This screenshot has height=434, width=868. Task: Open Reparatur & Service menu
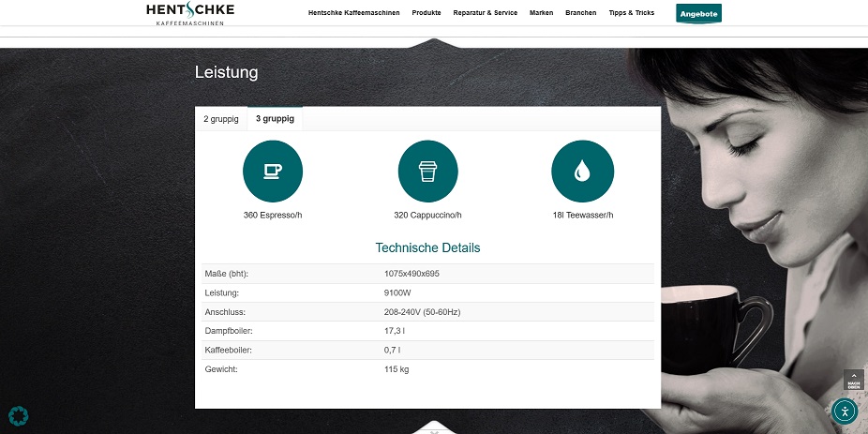[485, 13]
